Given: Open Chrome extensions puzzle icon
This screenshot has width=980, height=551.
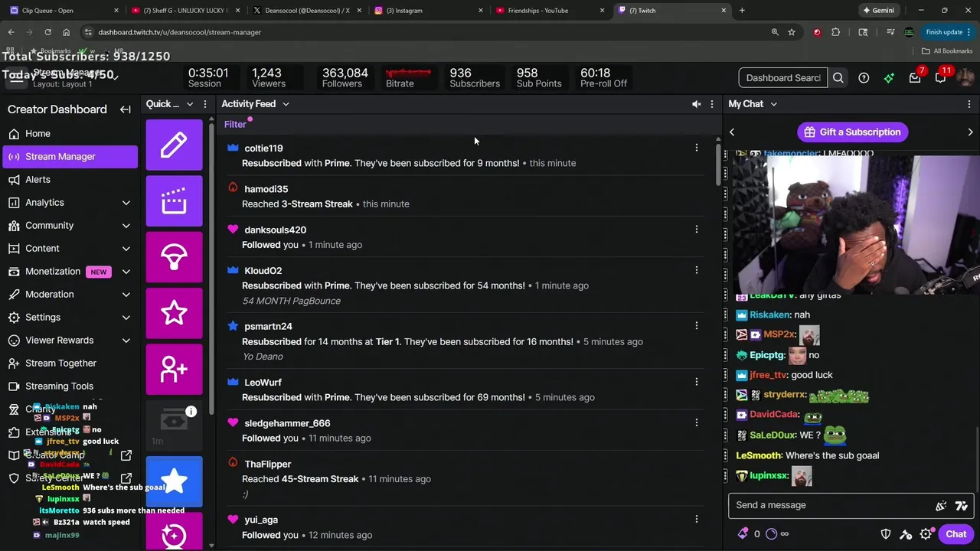Looking at the screenshot, I should pyautogui.click(x=835, y=32).
